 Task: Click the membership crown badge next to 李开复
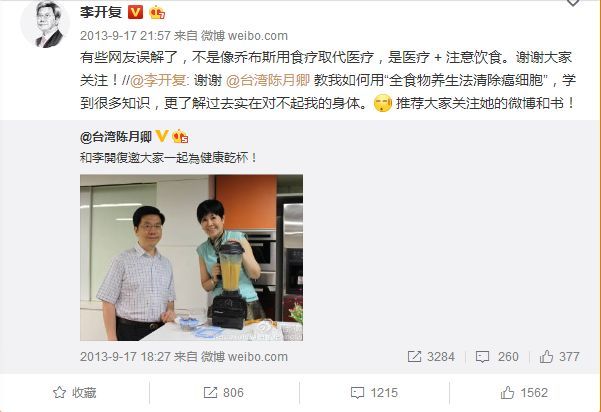point(157,13)
